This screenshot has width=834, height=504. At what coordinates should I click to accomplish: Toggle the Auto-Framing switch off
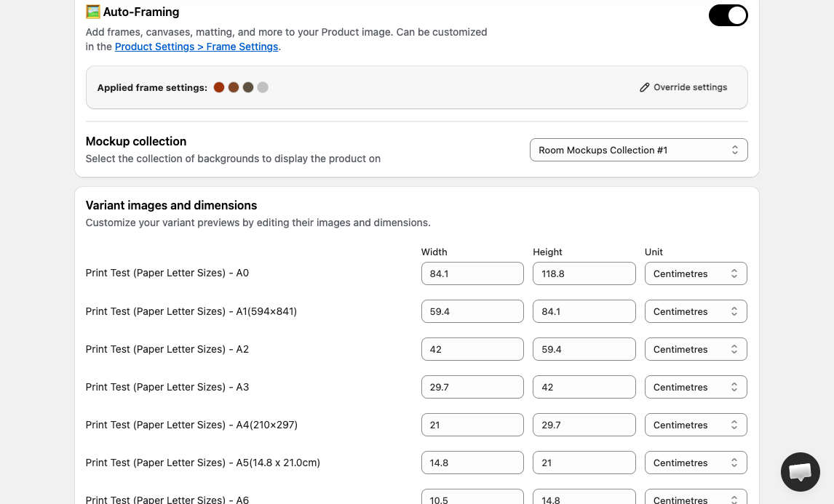[728, 15]
